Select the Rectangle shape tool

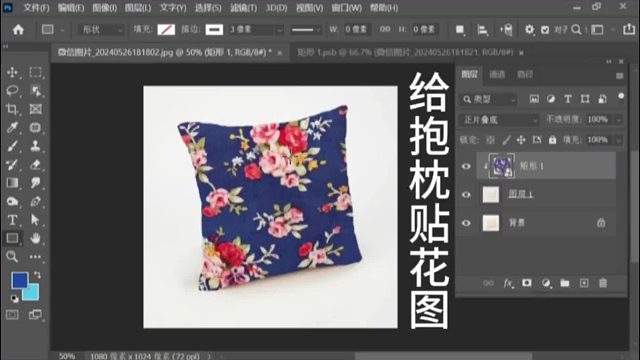[12, 238]
